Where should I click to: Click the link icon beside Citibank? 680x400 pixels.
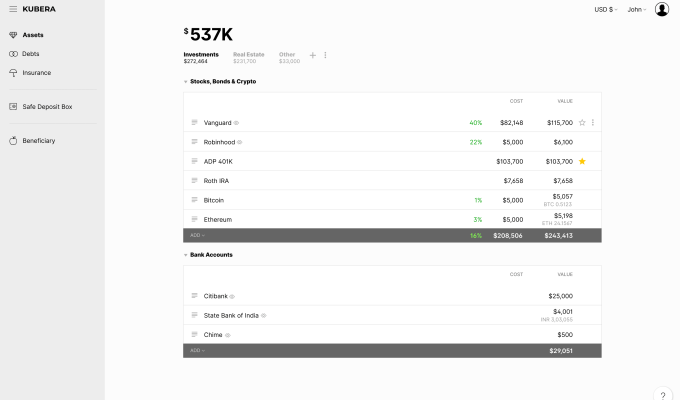[232, 297]
